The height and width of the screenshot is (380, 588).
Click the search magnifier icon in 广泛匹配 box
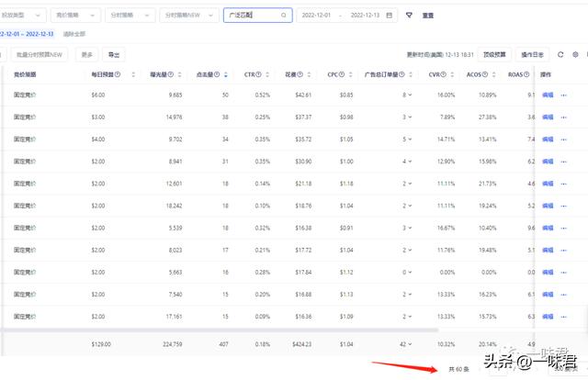[284, 16]
